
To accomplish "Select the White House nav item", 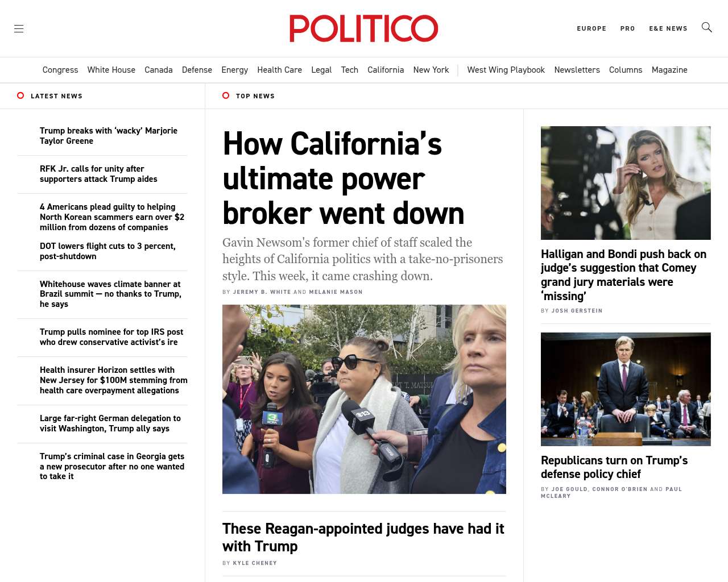I will point(111,70).
